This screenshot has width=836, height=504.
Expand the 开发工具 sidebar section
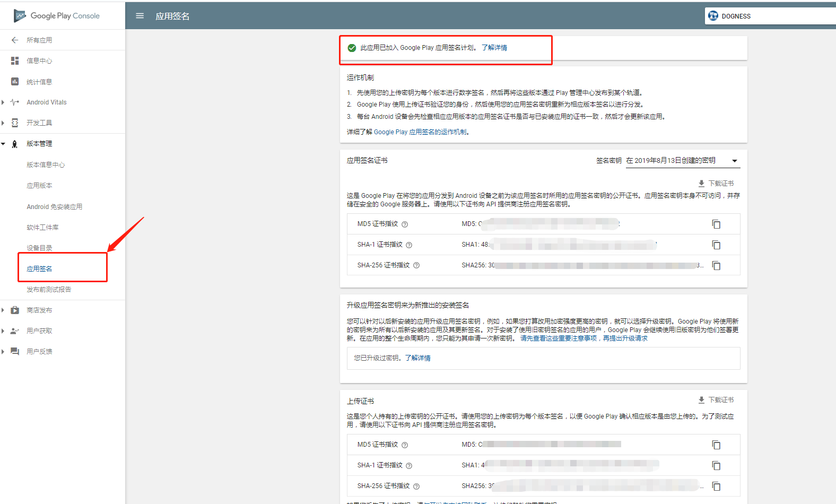[3, 123]
